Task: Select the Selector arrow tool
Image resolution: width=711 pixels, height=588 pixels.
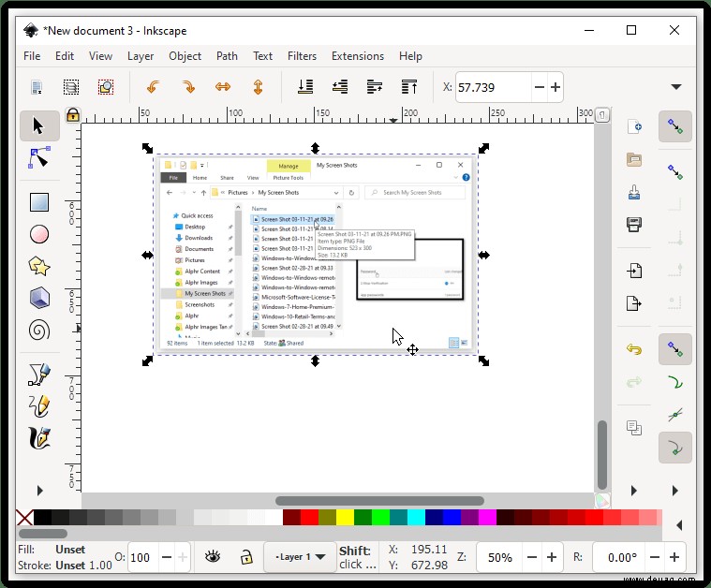Action: tap(39, 126)
